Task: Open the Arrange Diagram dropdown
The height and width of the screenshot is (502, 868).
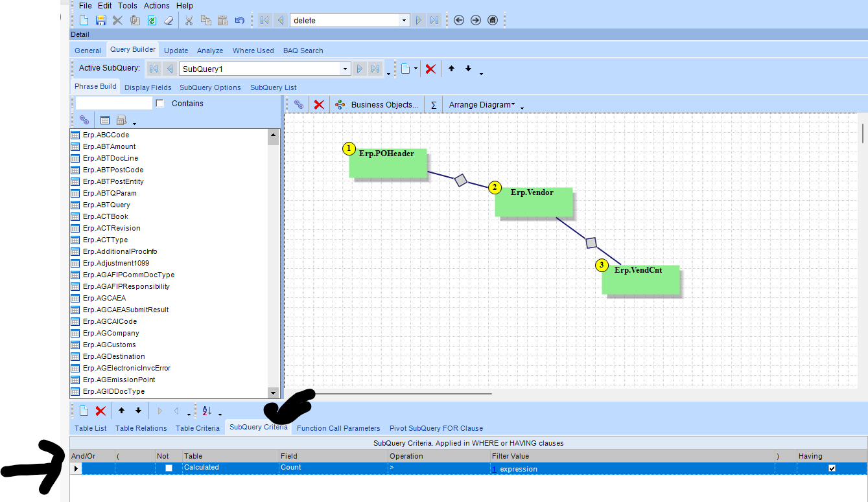Action: pyautogui.click(x=481, y=104)
